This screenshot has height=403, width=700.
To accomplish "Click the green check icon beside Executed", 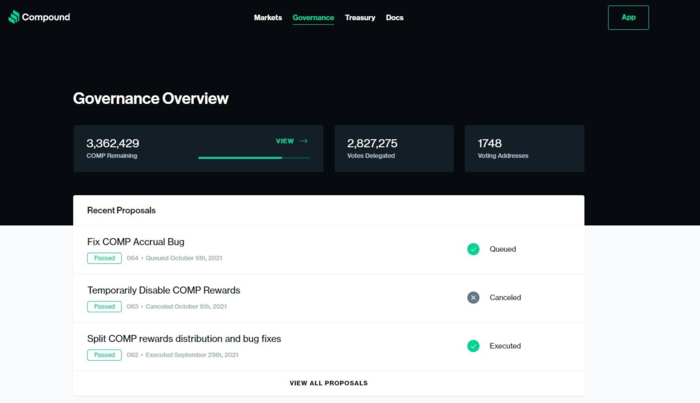I will pyautogui.click(x=473, y=346).
